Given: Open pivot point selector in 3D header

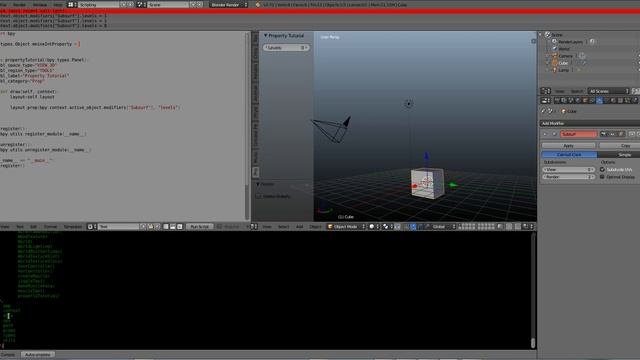Looking at the screenshot, I should (x=387, y=227).
